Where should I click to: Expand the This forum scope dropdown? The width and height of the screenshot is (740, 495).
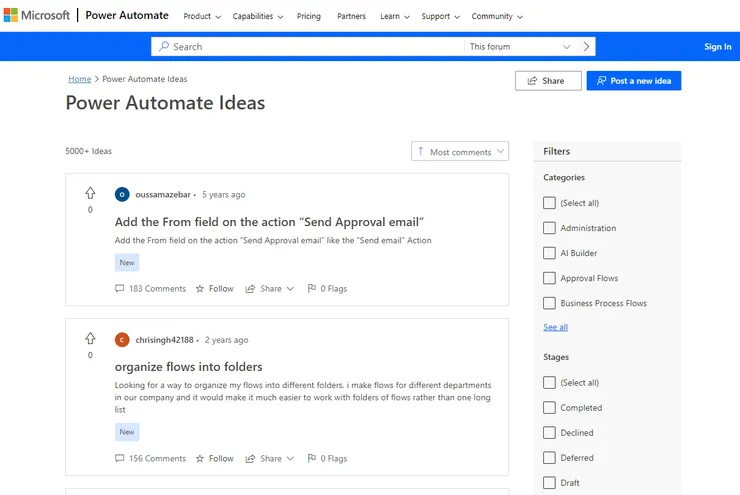(x=520, y=47)
